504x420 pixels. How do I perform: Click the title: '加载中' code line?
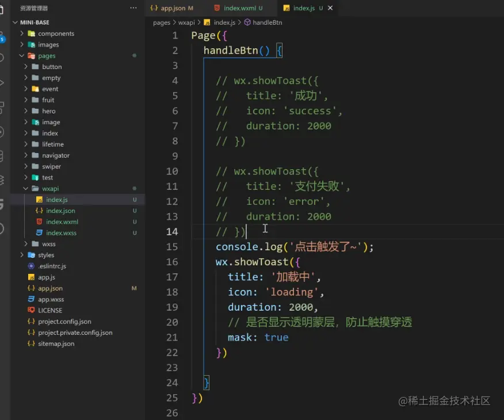(x=274, y=277)
